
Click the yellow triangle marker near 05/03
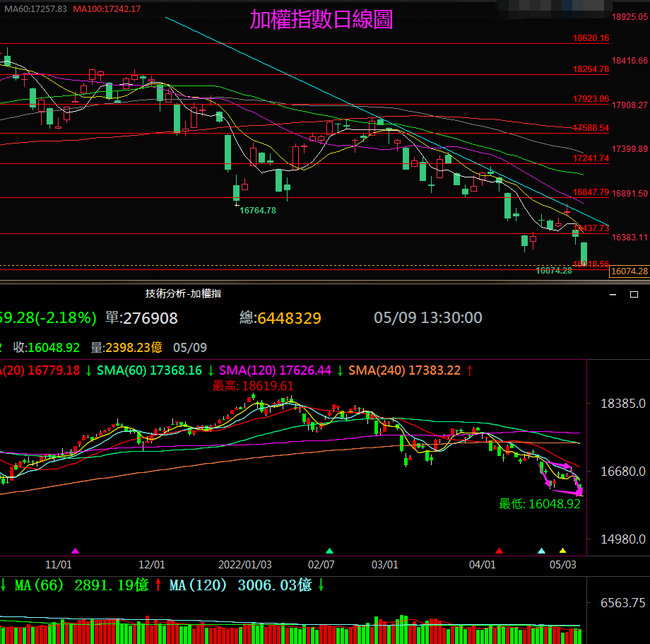pyautogui.click(x=562, y=550)
